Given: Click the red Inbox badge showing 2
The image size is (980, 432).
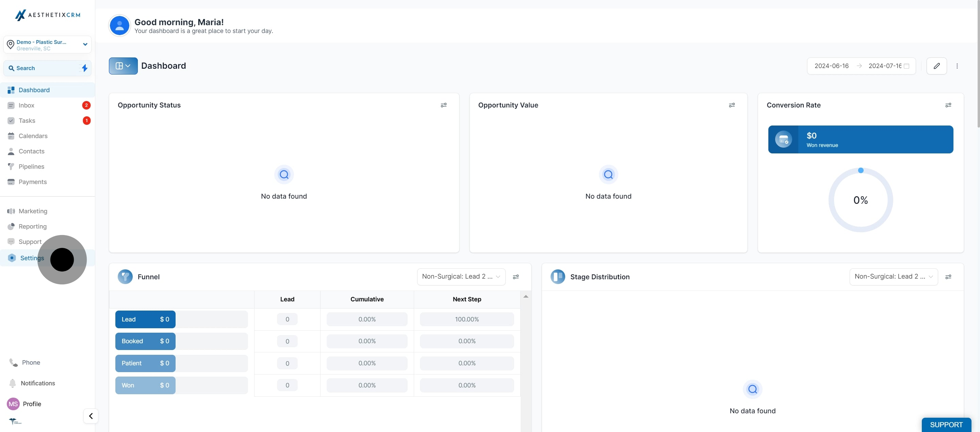Looking at the screenshot, I should pos(86,105).
